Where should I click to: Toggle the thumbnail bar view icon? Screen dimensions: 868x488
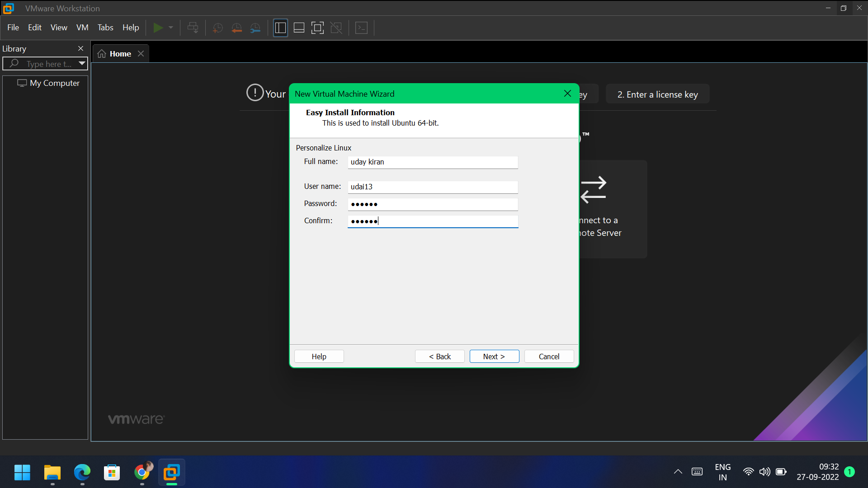click(x=299, y=28)
